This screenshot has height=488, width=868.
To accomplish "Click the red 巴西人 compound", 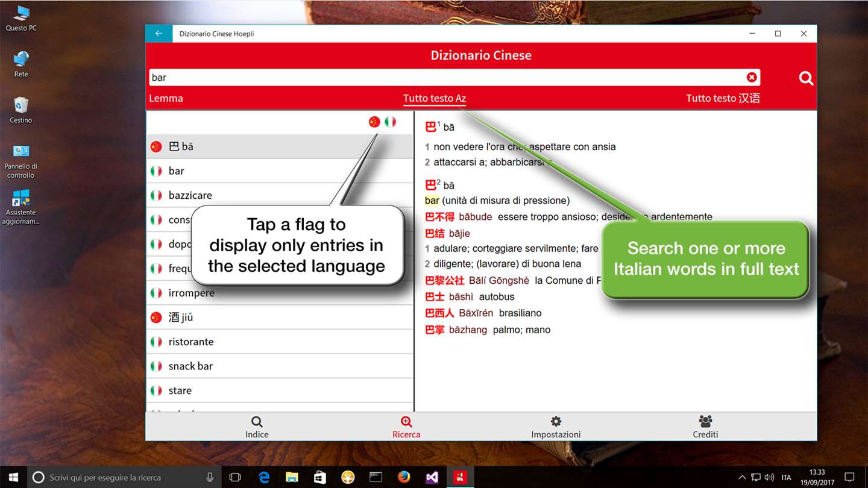I will point(439,313).
